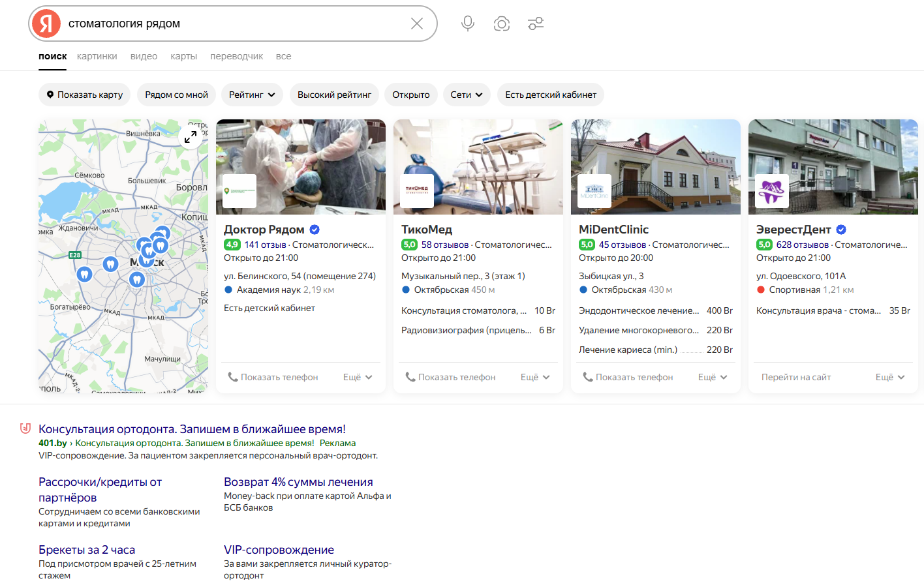The width and height of the screenshot is (924, 587).
Task: Open the Доктор Рядом title link
Action: tap(264, 230)
